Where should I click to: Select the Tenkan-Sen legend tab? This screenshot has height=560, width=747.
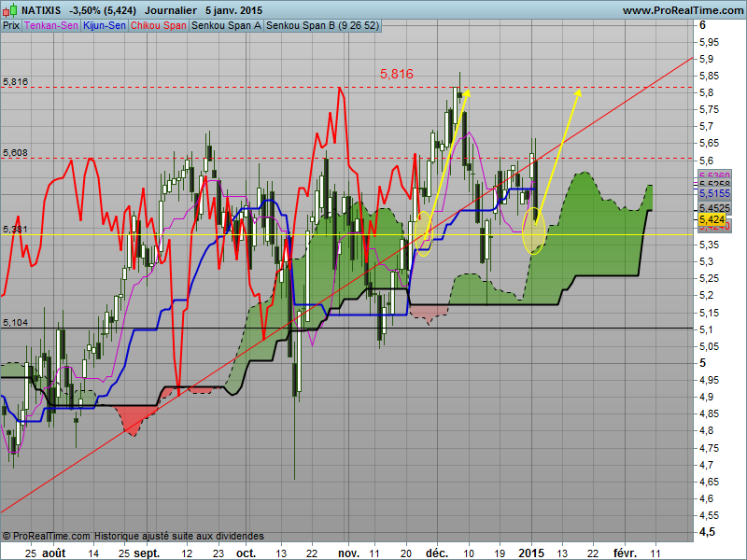click(51, 26)
